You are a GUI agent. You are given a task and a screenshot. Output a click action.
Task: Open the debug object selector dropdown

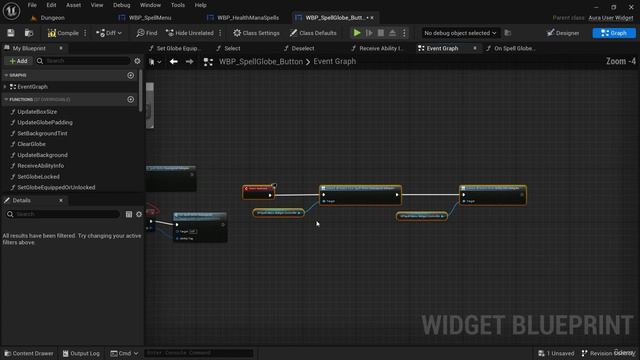(x=460, y=33)
